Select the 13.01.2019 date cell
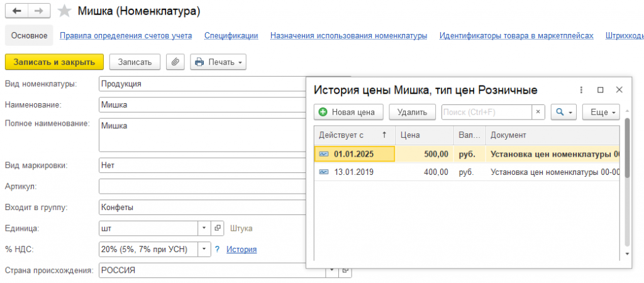644x283 pixels. (355, 172)
